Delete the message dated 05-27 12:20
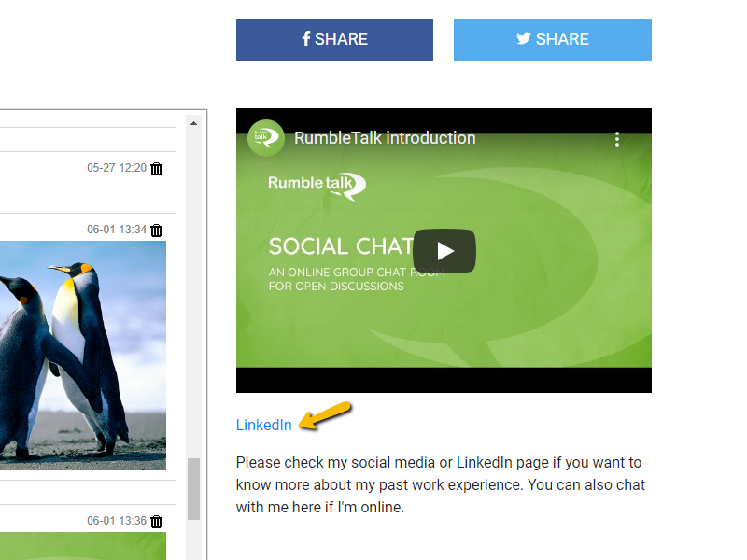 (157, 169)
